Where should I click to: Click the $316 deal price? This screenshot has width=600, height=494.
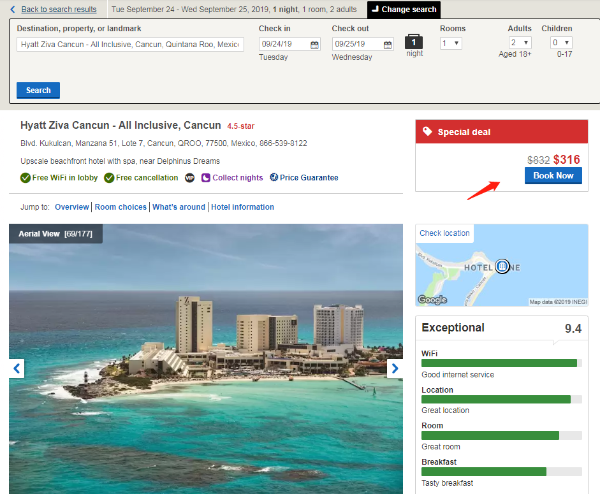click(567, 160)
